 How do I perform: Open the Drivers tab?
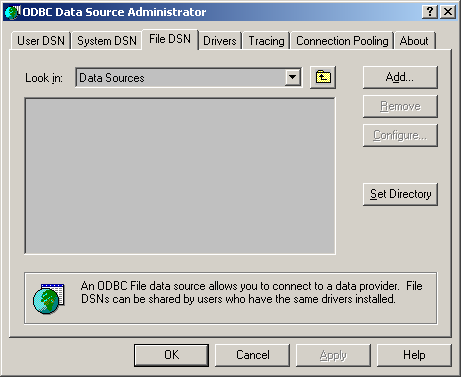click(220, 41)
